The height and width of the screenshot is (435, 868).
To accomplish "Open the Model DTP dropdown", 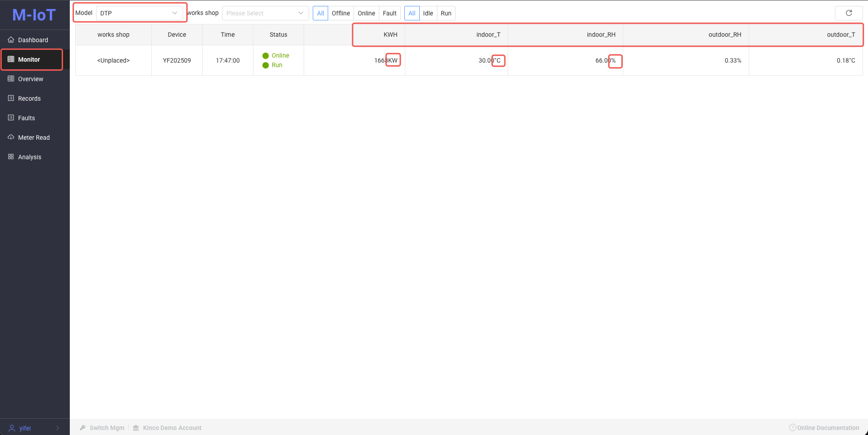I will coord(139,13).
